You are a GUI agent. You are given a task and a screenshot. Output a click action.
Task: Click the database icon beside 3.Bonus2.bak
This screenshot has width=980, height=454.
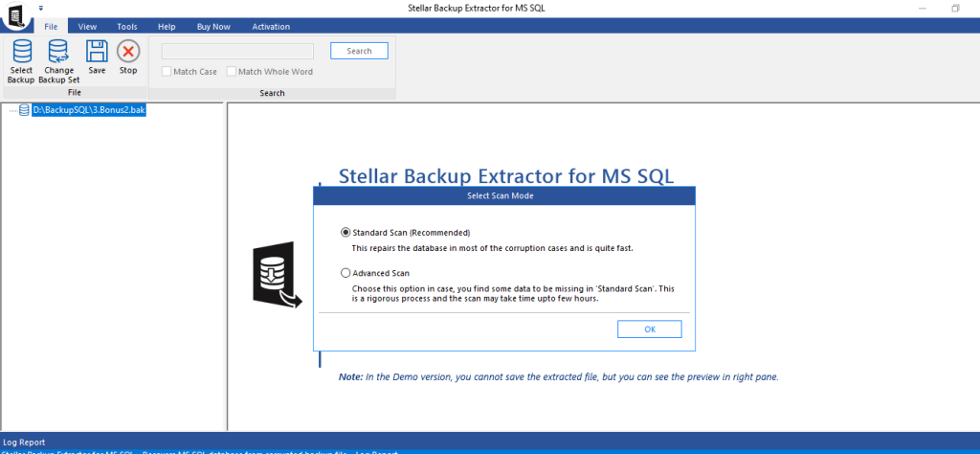24,110
